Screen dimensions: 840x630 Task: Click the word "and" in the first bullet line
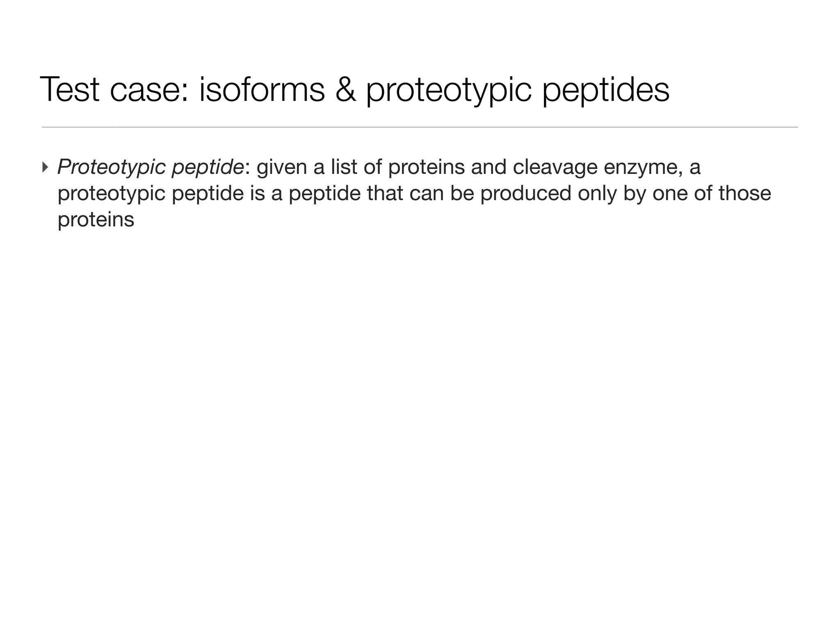[x=488, y=167]
